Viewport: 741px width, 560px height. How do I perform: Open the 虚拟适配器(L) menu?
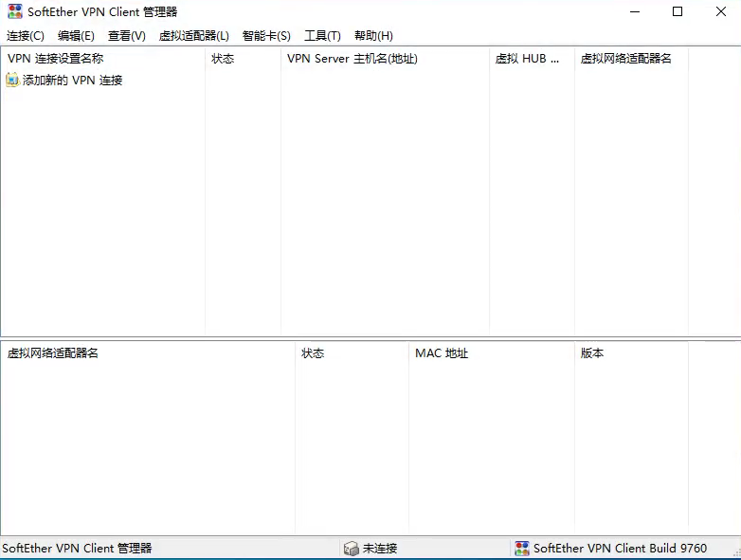coord(193,36)
